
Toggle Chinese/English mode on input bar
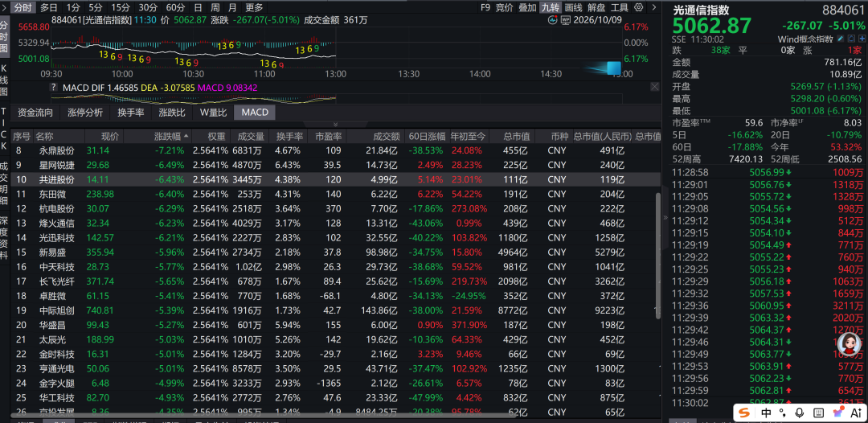(x=766, y=413)
